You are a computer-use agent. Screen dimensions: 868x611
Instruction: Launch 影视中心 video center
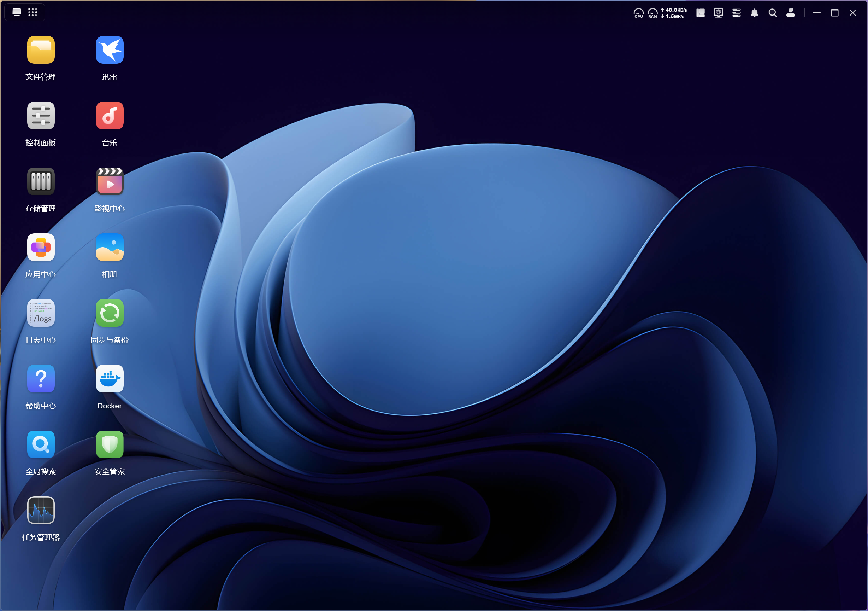pyautogui.click(x=110, y=182)
